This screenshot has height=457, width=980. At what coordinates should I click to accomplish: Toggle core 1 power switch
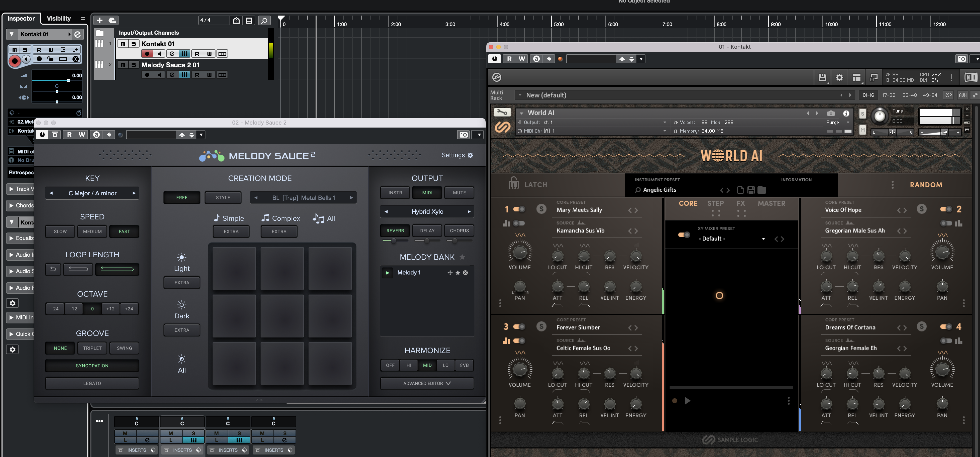pos(519,209)
